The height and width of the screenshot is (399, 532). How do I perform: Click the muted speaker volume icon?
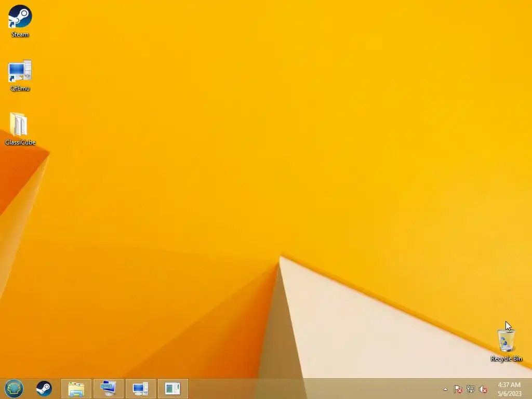pos(483,389)
